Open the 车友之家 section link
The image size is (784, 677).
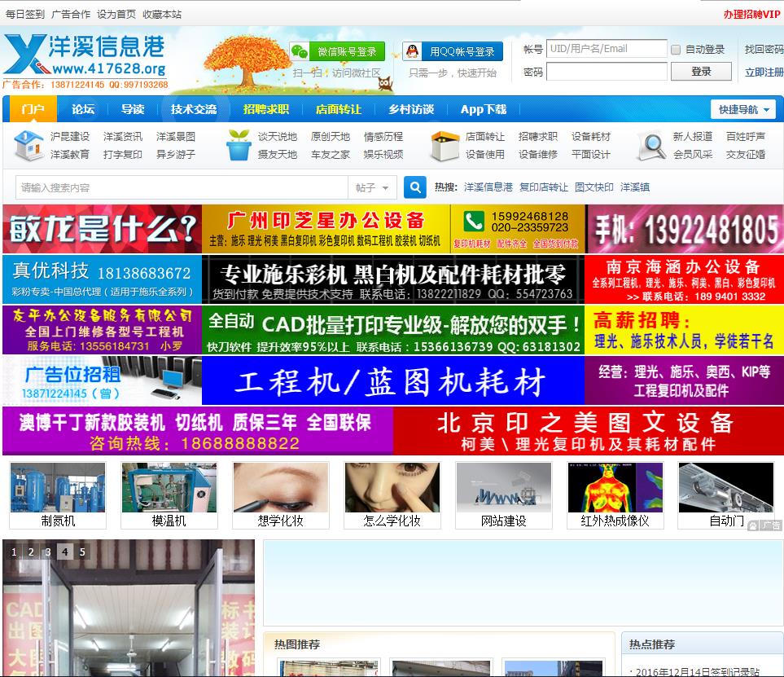(x=331, y=155)
